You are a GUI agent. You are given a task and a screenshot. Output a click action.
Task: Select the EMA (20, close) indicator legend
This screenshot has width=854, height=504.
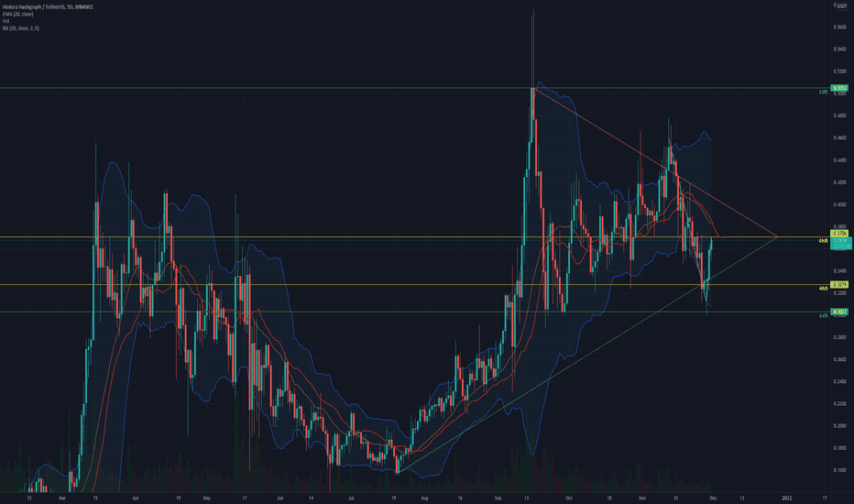pos(17,14)
